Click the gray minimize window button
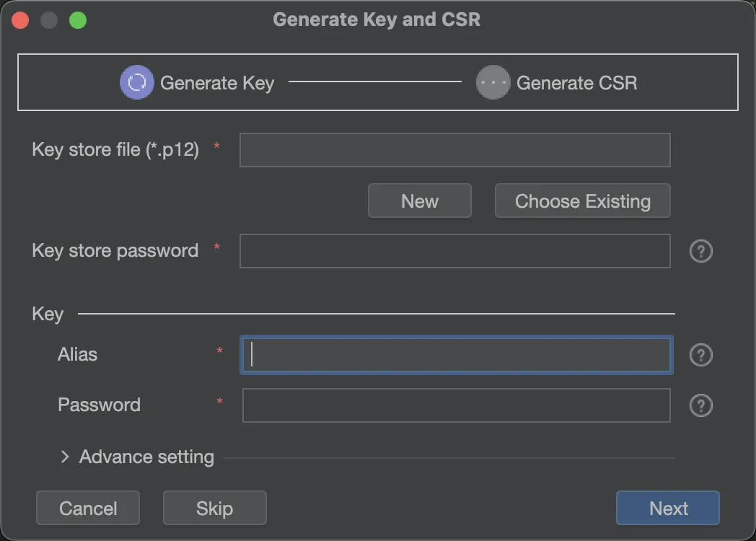This screenshot has height=541, width=756. point(49,19)
